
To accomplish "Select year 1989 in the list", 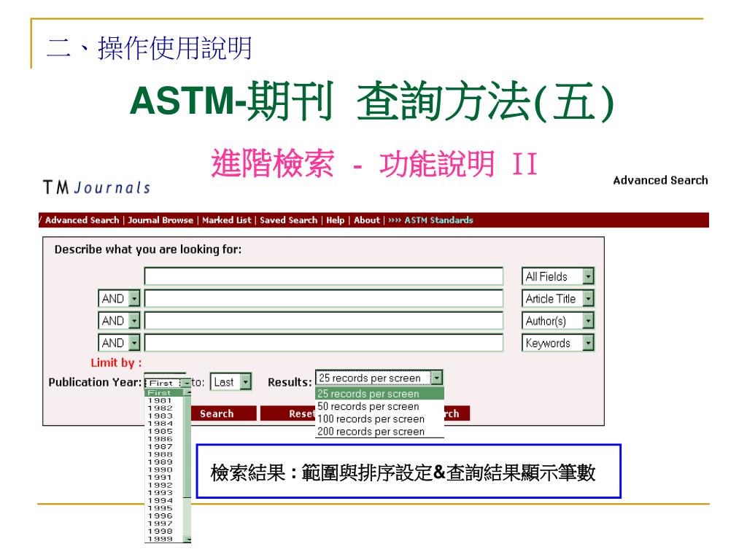I will click(164, 462).
